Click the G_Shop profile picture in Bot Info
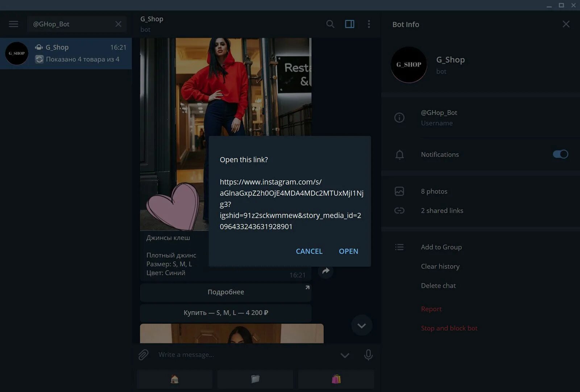 coord(409,64)
